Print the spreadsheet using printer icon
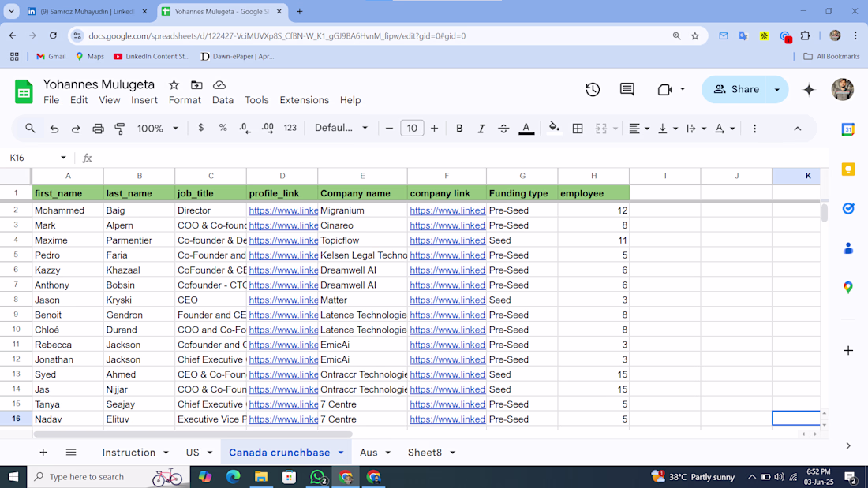This screenshot has width=868, height=488. point(98,129)
